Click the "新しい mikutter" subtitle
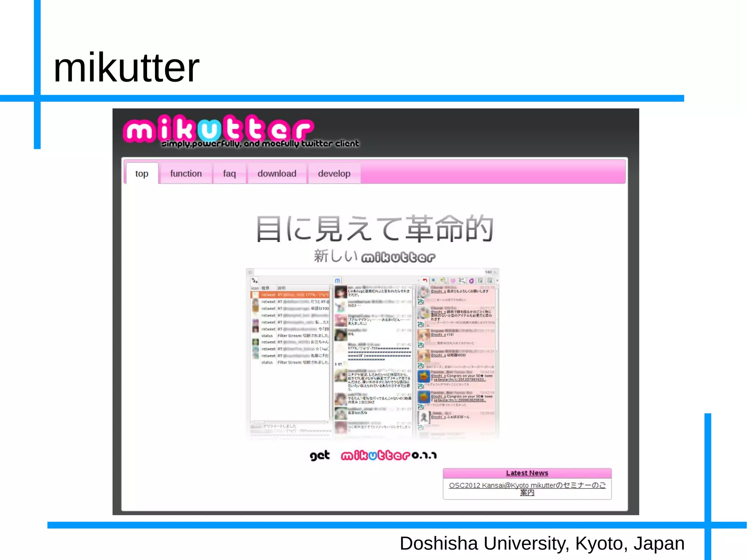Screen dimensions: 747x560 point(375,256)
